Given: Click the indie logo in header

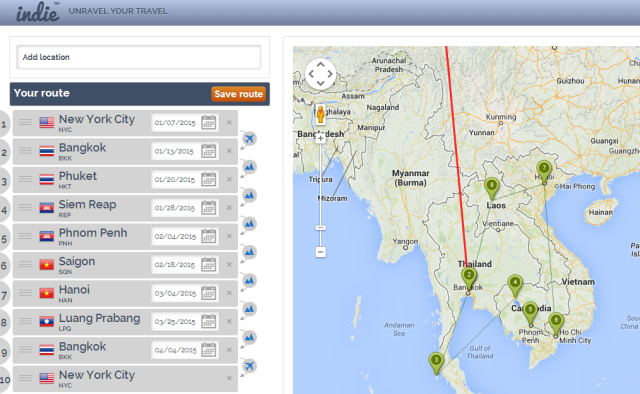Looking at the screenshot, I should point(38,12).
